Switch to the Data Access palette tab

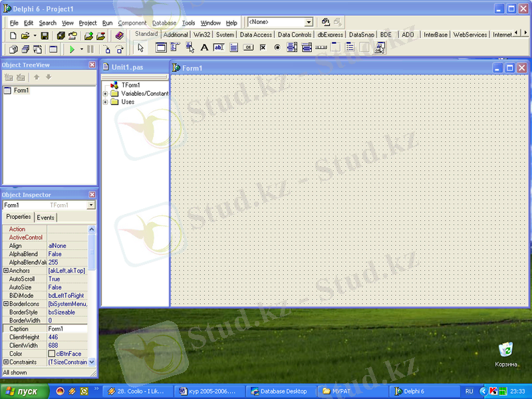tap(255, 34)
